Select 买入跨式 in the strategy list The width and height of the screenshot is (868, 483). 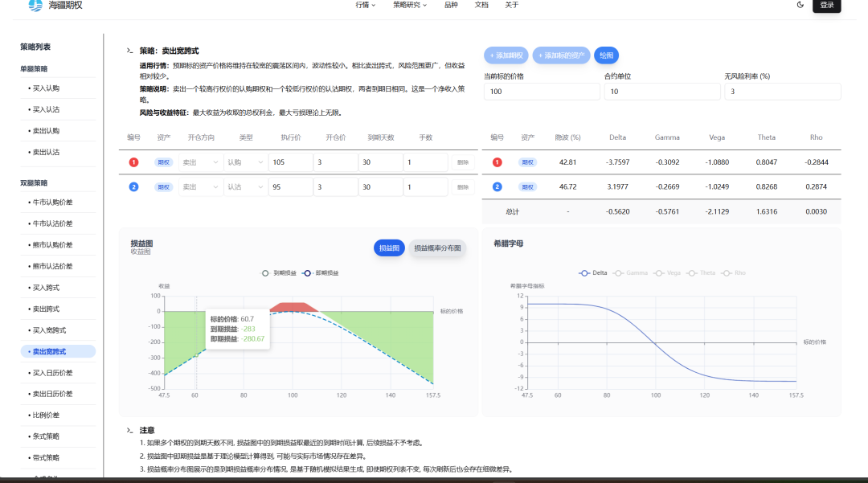click(x=46, y=288)
